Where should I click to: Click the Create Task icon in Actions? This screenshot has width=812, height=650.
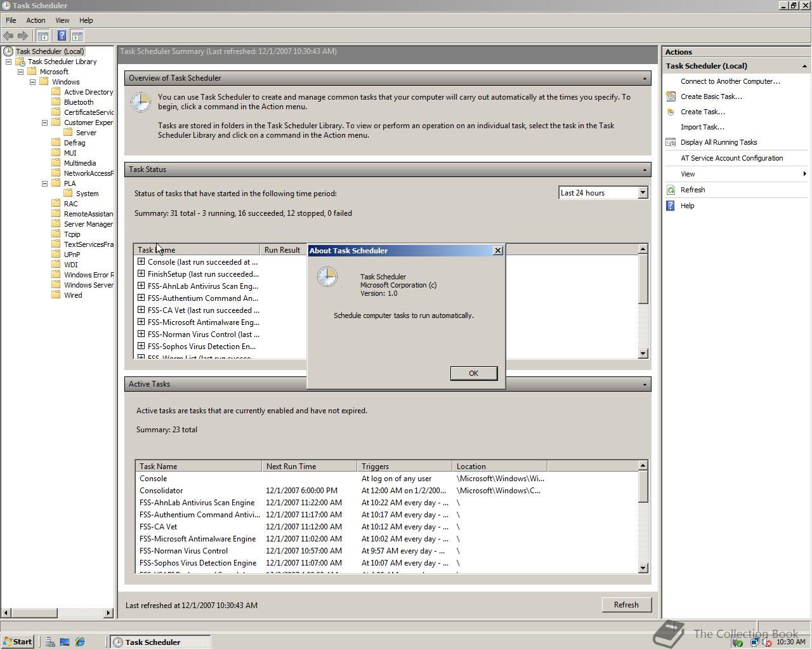671,112
